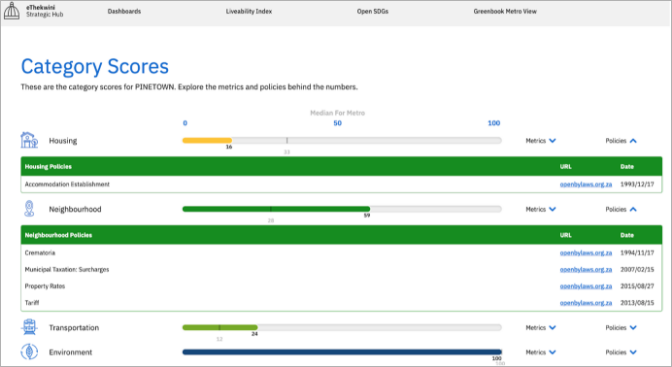The width and height of the screenshot is (672, 367).
Task: Click the date 2007/02/15
Action: pyautogui.click(x=637, y=270)
